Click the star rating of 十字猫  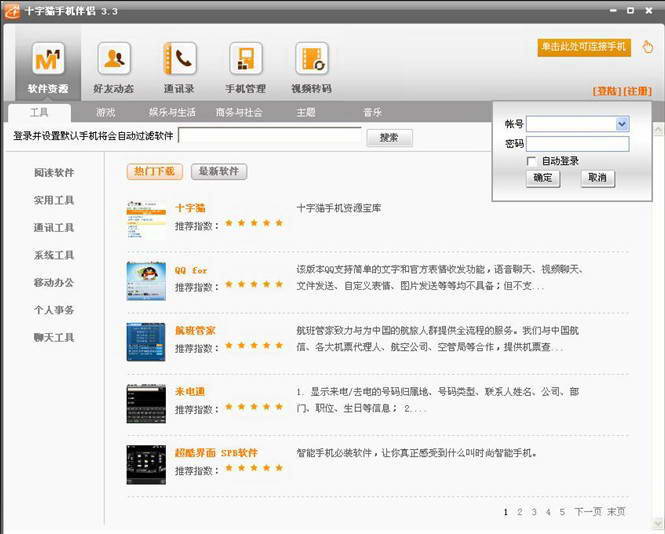(254, 223)
